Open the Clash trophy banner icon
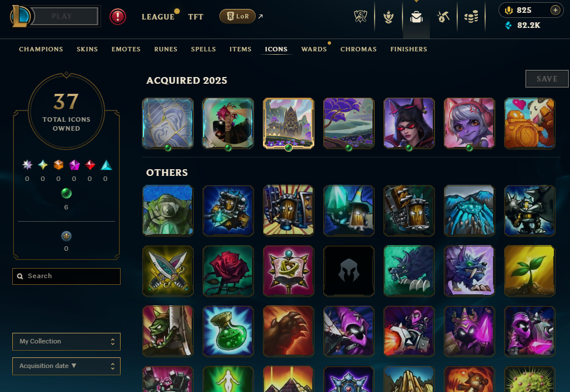The width and height of the screenshot is (570, 392). (360, 17)
